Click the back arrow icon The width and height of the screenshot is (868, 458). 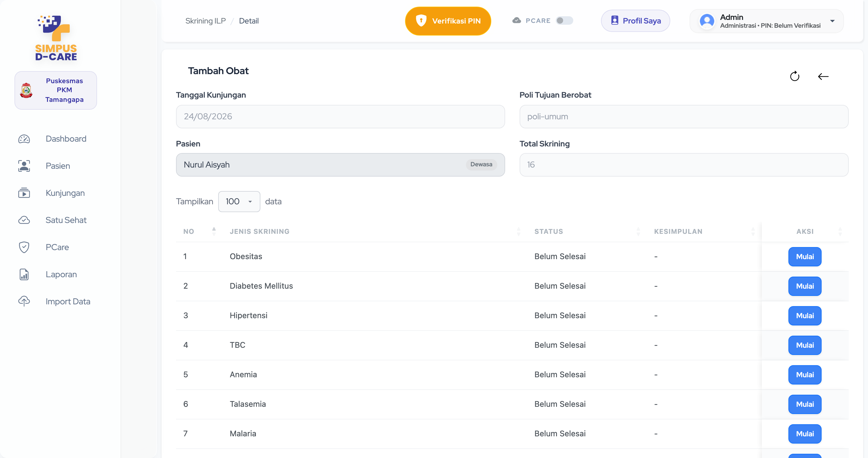[x=823, y=77]
